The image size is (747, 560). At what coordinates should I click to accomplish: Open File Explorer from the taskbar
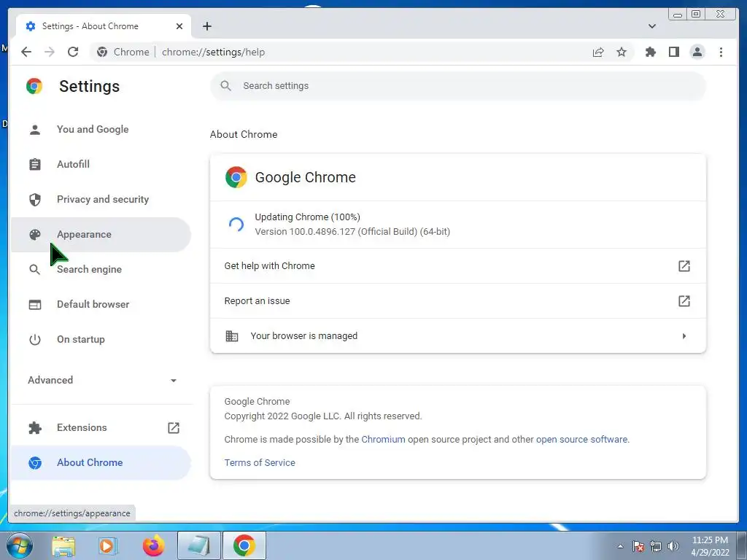click(63, 546)
